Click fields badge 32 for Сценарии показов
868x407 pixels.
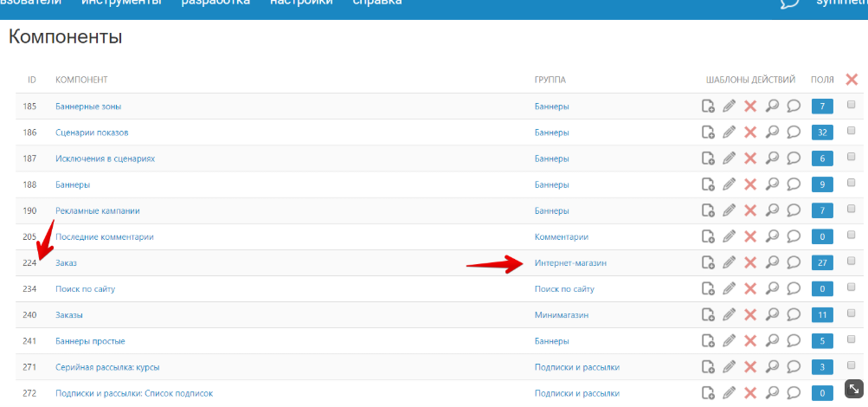tap(822, 132)
